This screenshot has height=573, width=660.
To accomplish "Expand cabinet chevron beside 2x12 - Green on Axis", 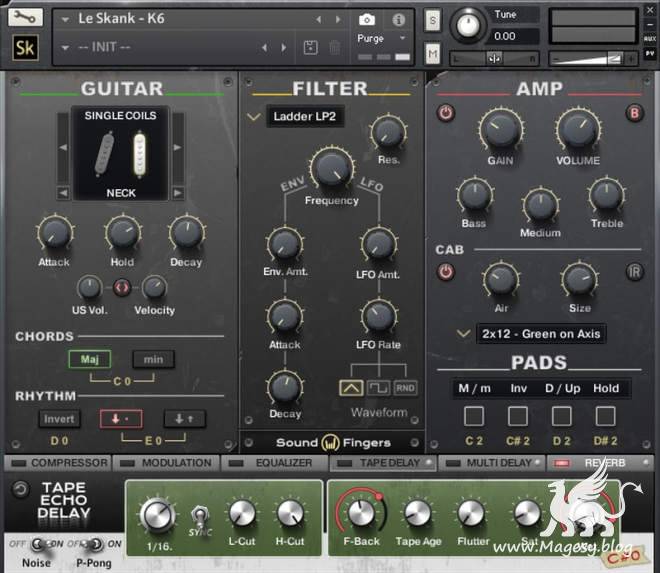I will pyautogui.click(x=463, y=334).
